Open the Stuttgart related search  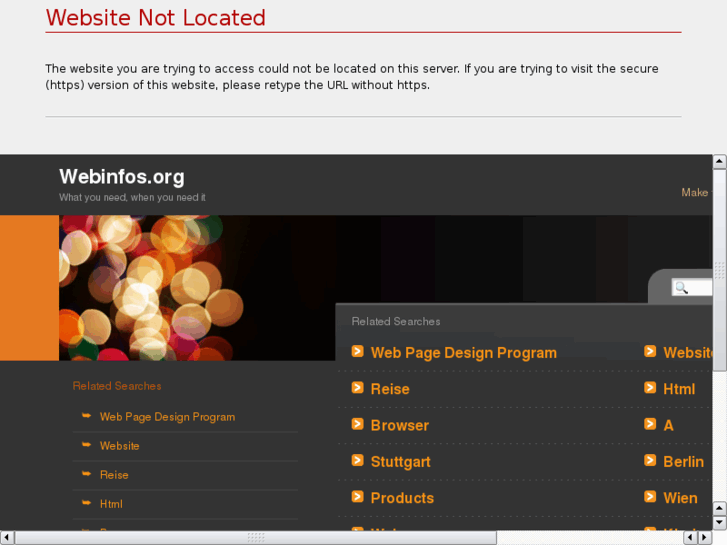click(x=401, y=462)
